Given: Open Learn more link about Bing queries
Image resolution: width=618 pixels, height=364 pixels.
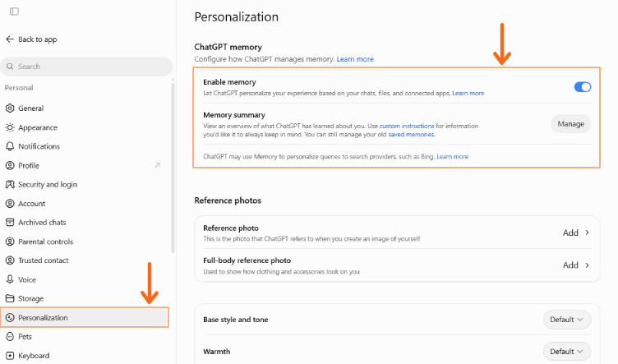Looking at the screenshot, I should pos(453,156).
